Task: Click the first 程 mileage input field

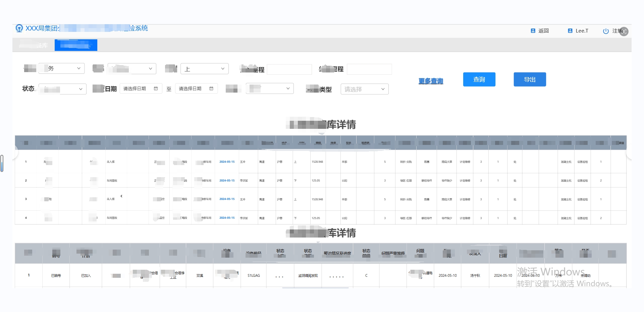Action: click(x=289, y=69)
